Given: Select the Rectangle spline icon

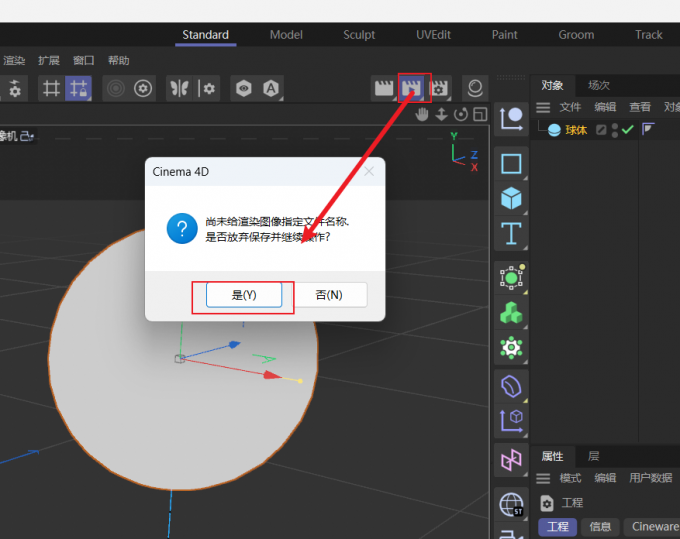Looking at the screenshot, I should 511,164.
